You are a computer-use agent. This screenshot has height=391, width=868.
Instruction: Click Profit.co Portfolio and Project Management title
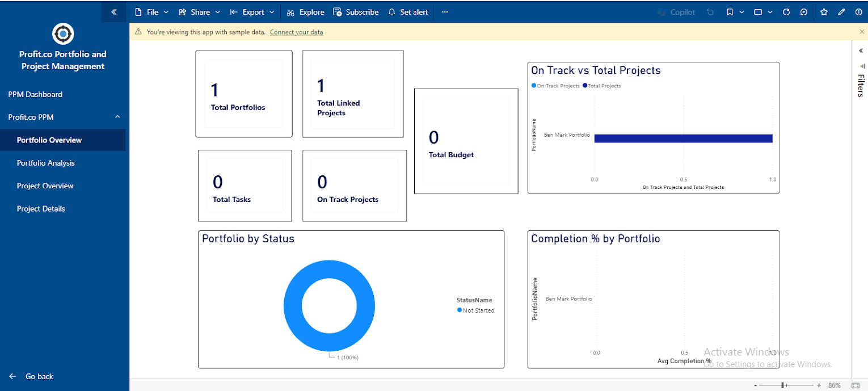[x=63, y=60]
